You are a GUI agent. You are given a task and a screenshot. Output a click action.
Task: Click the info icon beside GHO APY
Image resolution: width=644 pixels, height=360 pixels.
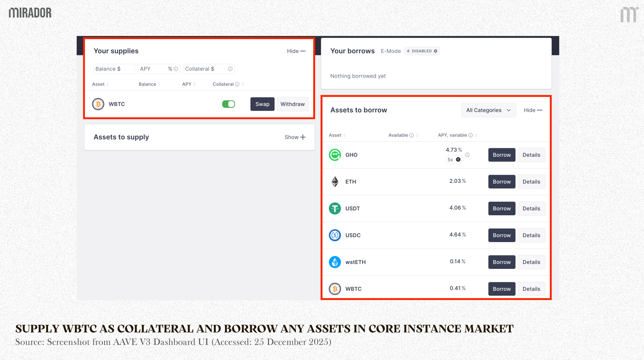(x=467, y=155)
